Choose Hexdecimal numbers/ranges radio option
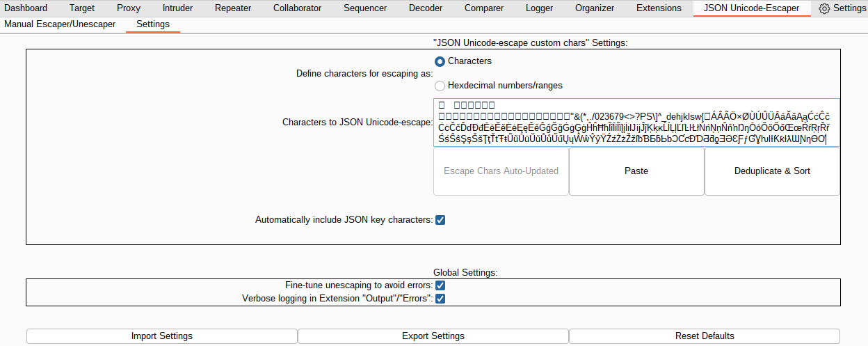 pos(440,86)
